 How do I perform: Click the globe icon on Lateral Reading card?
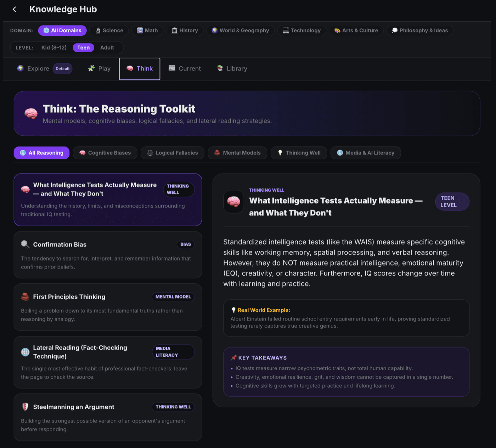point(25,352)
